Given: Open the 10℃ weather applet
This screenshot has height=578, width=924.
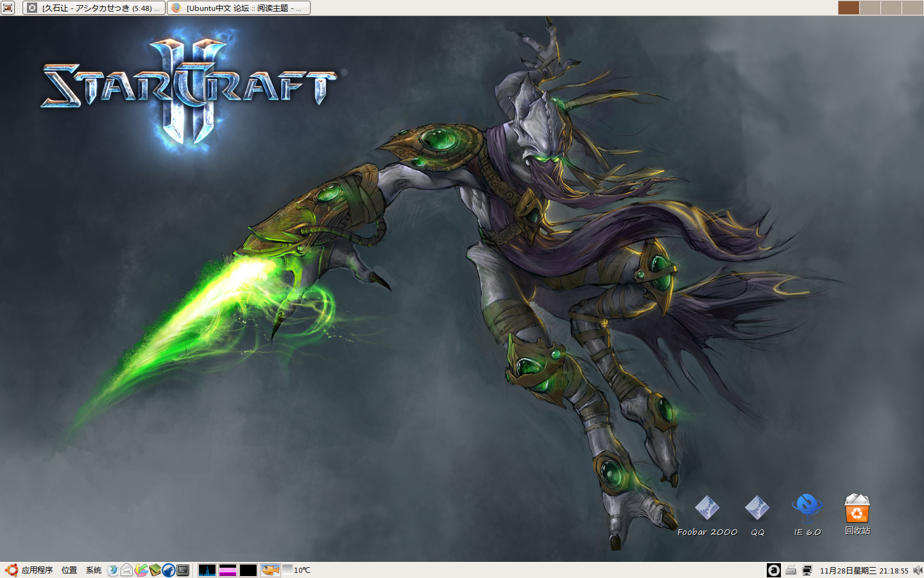Looking at the screenshot, I should (x=296, y=570).
